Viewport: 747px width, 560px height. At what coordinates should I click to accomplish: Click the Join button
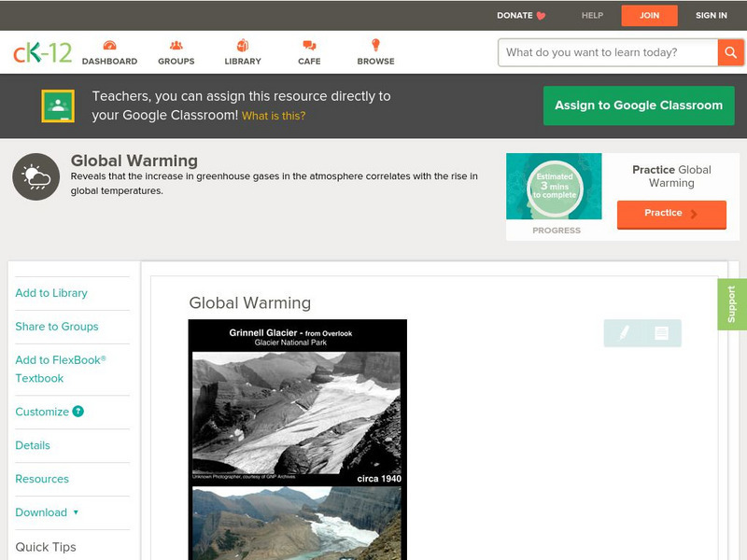tap(649, 15)
